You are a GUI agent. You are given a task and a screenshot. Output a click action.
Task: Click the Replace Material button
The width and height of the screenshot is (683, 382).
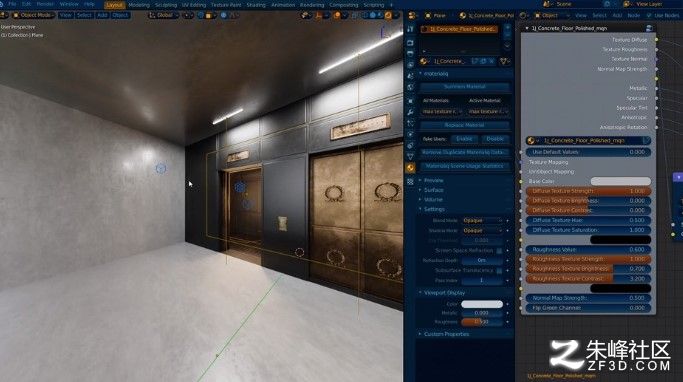click(464, 125)
